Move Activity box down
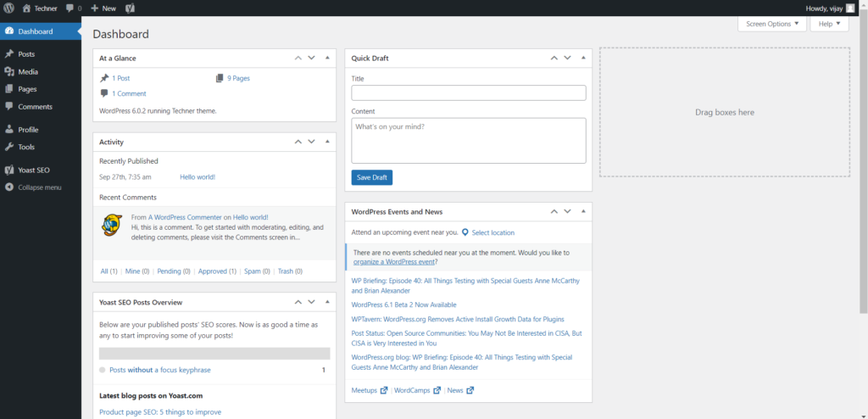Viewport: 868px width, 419px height. point(311,142)
